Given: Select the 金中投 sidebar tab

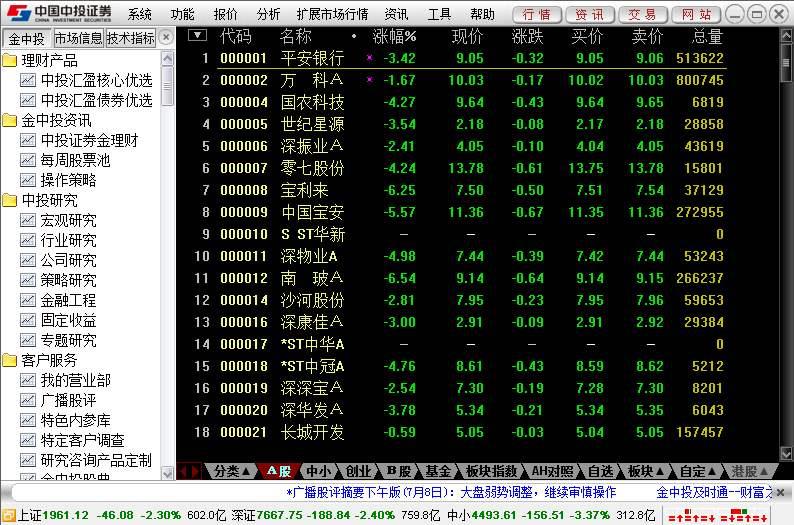Looking at the screenshot, I should point(27,38).
